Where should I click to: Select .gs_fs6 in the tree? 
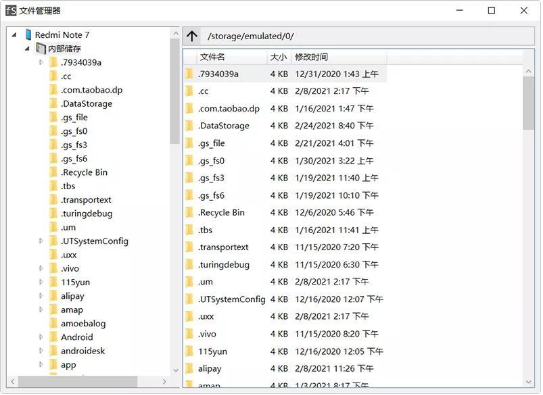point(74,159)
